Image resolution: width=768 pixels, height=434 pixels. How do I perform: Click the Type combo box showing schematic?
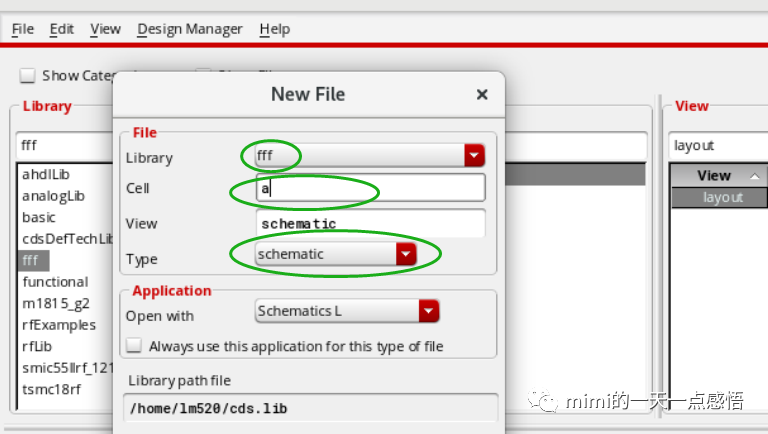336,254
